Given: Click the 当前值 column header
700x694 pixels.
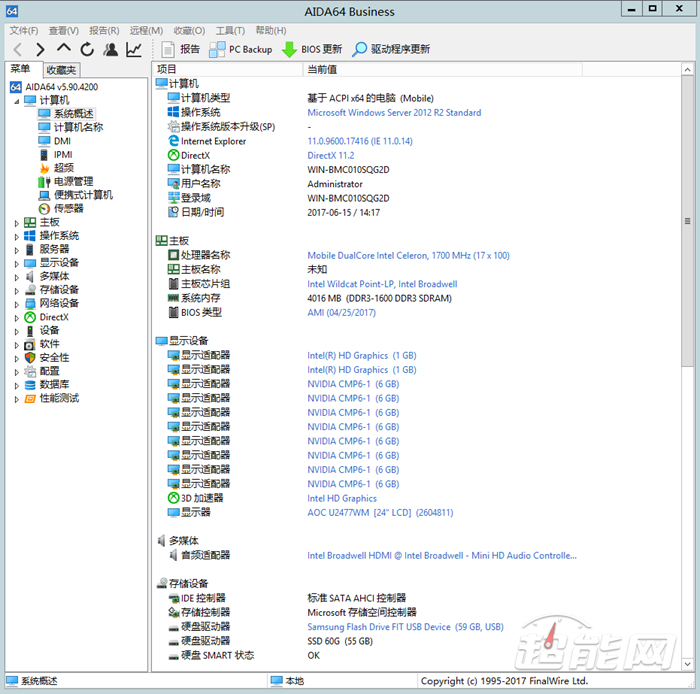Looking at the screenshot, I should coord(442,69).
